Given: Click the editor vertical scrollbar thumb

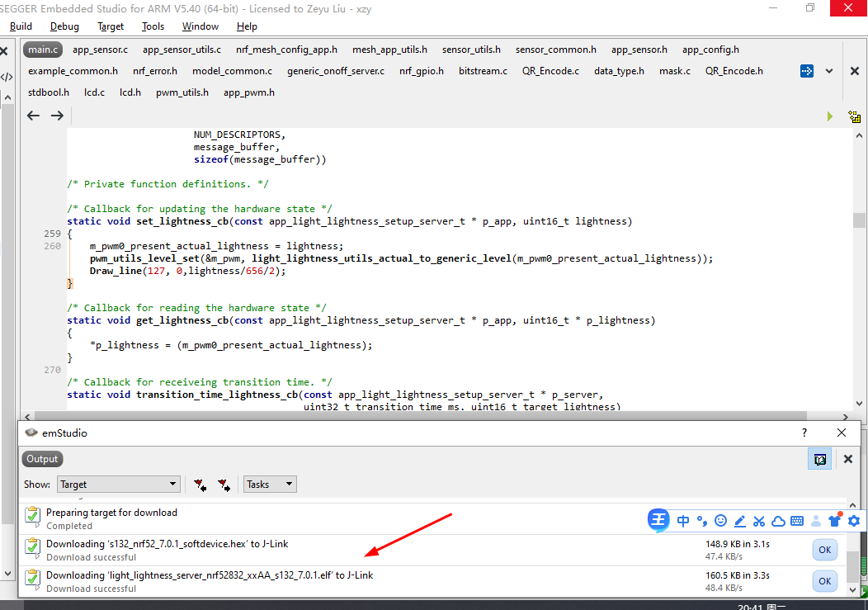Looking at the screenshot, I should (859, 220).
